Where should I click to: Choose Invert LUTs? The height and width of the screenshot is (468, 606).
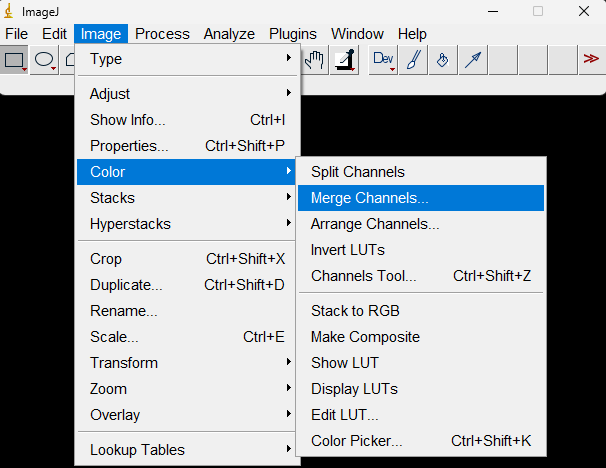click(421, 250)
